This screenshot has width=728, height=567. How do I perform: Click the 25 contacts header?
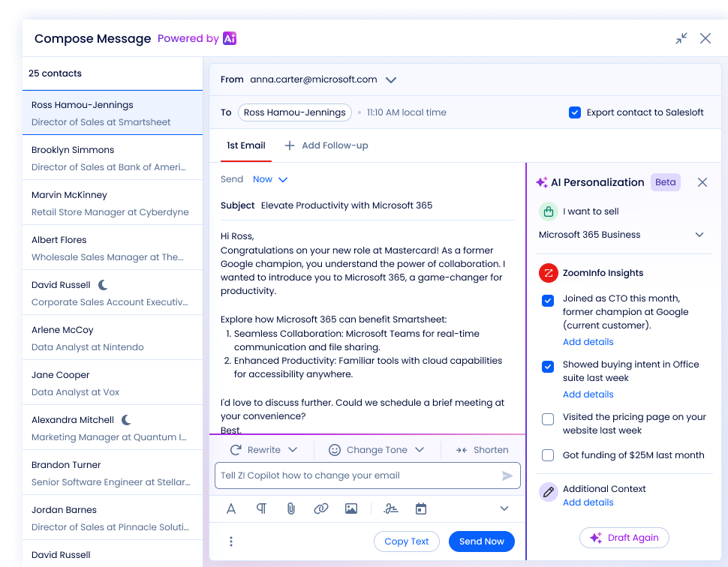point(55,73)
